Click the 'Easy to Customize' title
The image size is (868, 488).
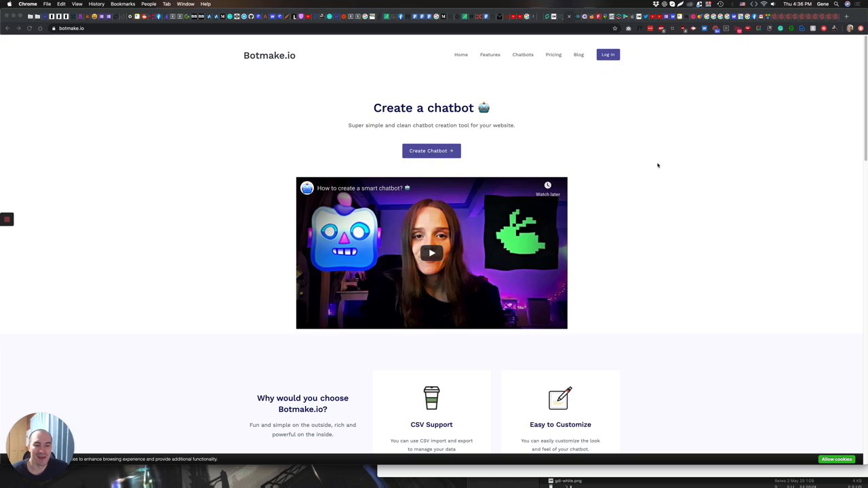tap(560, 425)
